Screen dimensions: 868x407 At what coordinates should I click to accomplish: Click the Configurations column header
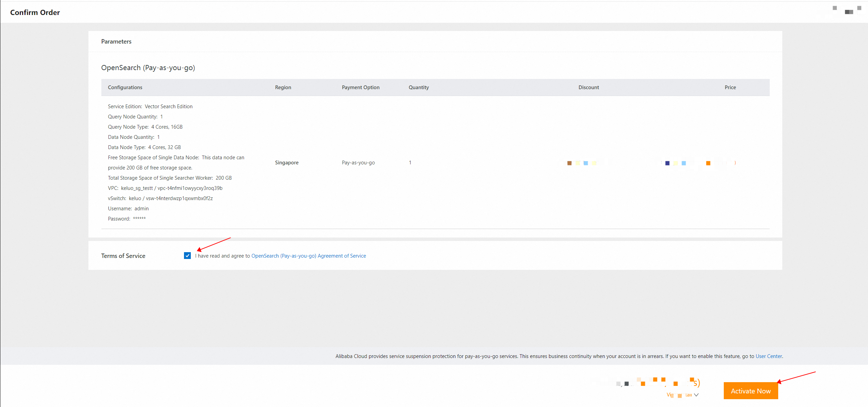[125, 87]
